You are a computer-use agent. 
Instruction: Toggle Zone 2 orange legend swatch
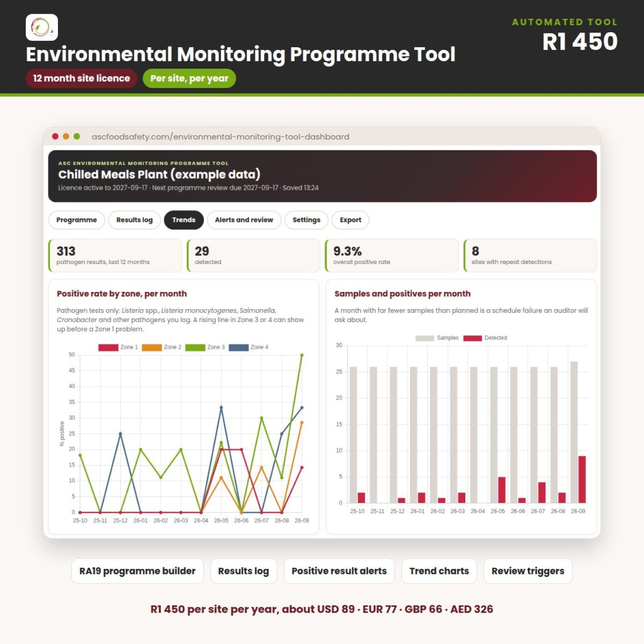(152, 347)
